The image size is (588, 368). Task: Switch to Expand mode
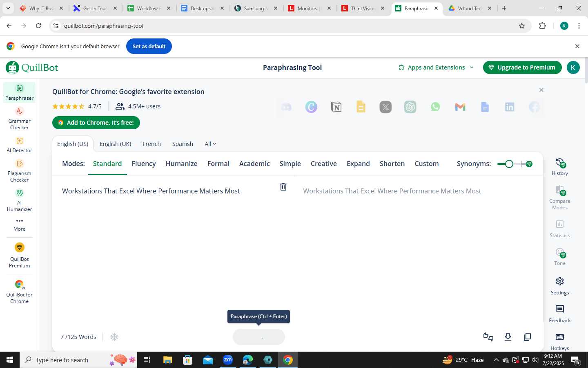358,164
